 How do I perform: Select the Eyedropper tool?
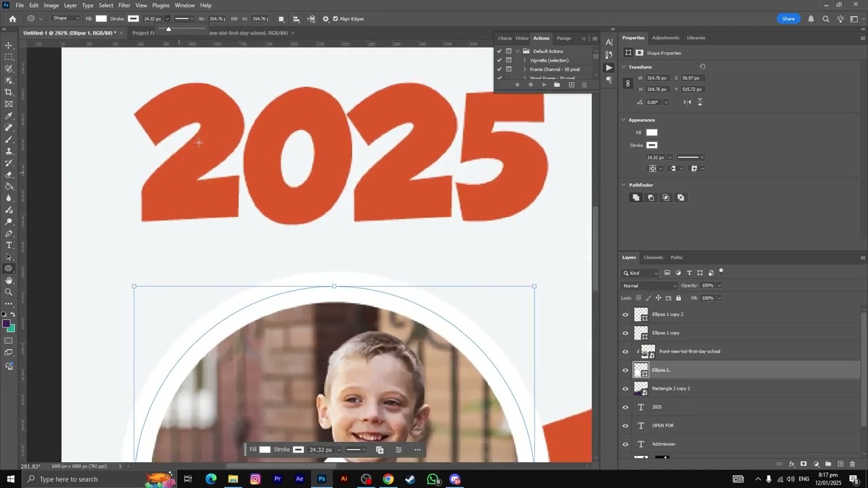9,116
